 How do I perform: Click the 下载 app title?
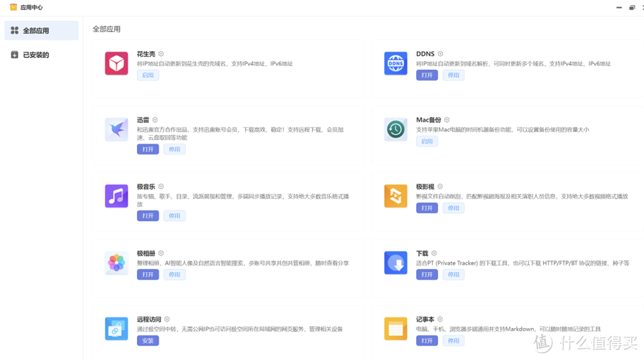click(422, 253)
